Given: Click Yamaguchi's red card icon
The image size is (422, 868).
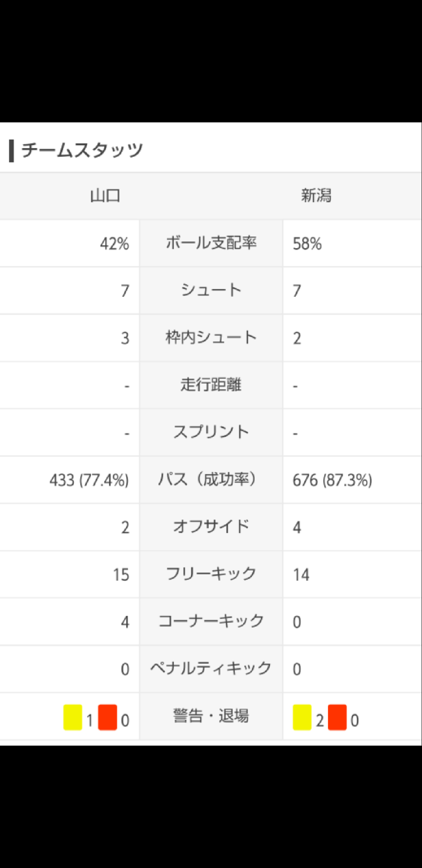Looking at the screenshot, I should 107,717.
